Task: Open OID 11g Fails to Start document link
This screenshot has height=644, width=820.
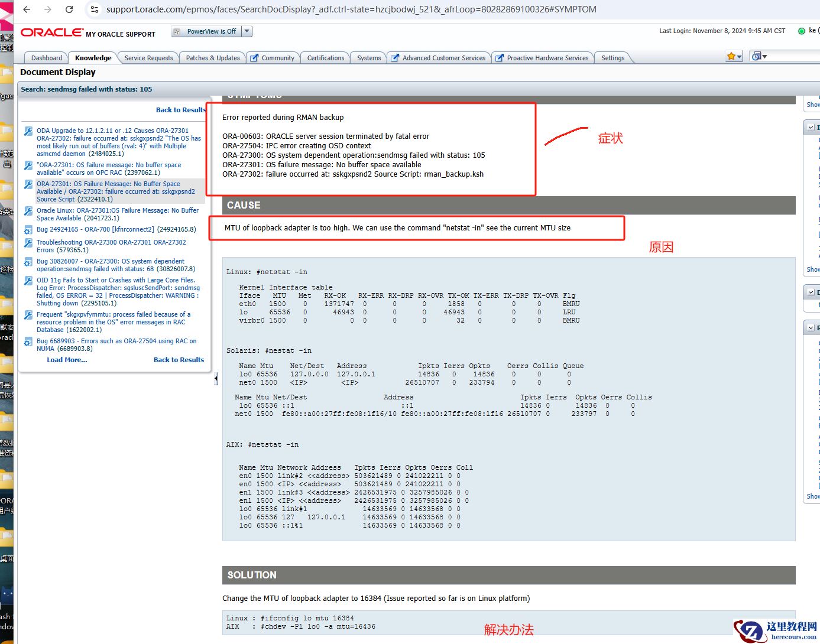Action: (x=118, y=292)
